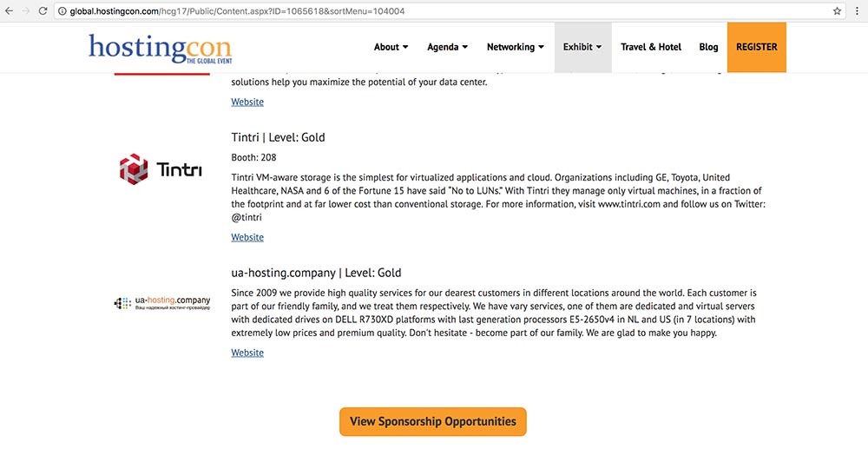The image size is (868, 449).
Task: Bookmark this page with the star icon
Action: pyautogui.click(x=837, y=11)
